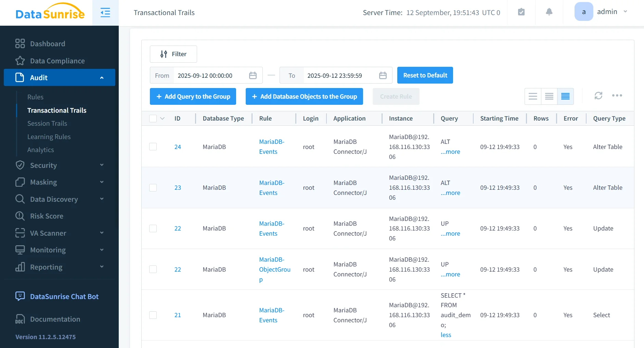Refresh the transactional trails table
The image size is (644, 348).
[598, 96]
